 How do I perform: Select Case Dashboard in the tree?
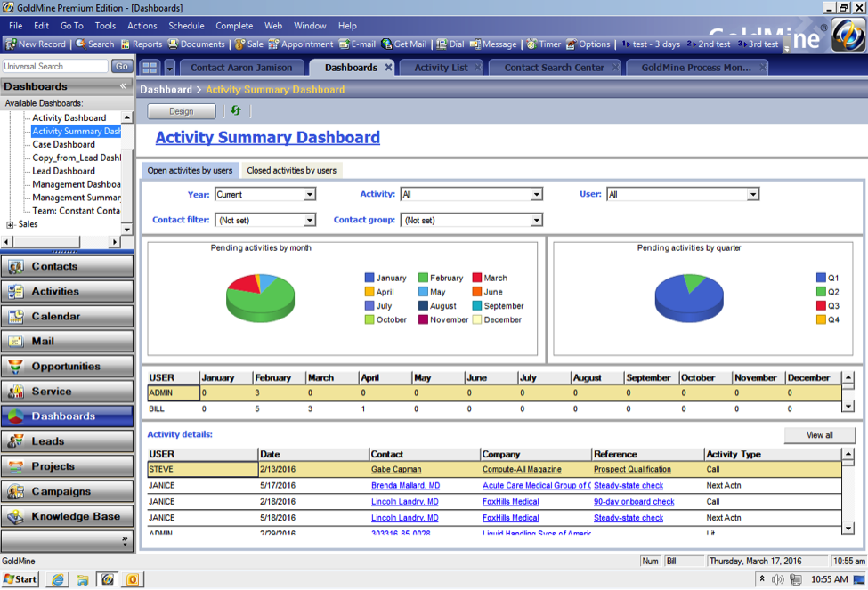tap(64, 144)
